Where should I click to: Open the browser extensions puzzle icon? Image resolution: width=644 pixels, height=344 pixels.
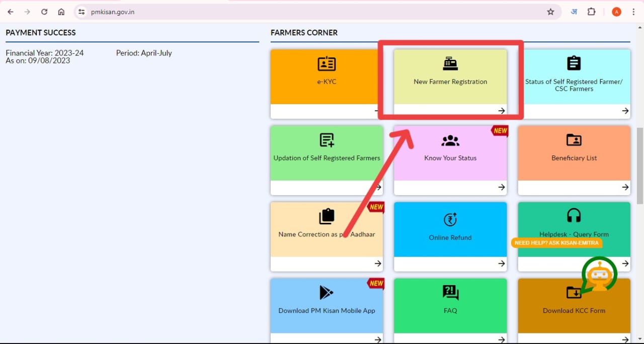[592, 12]
